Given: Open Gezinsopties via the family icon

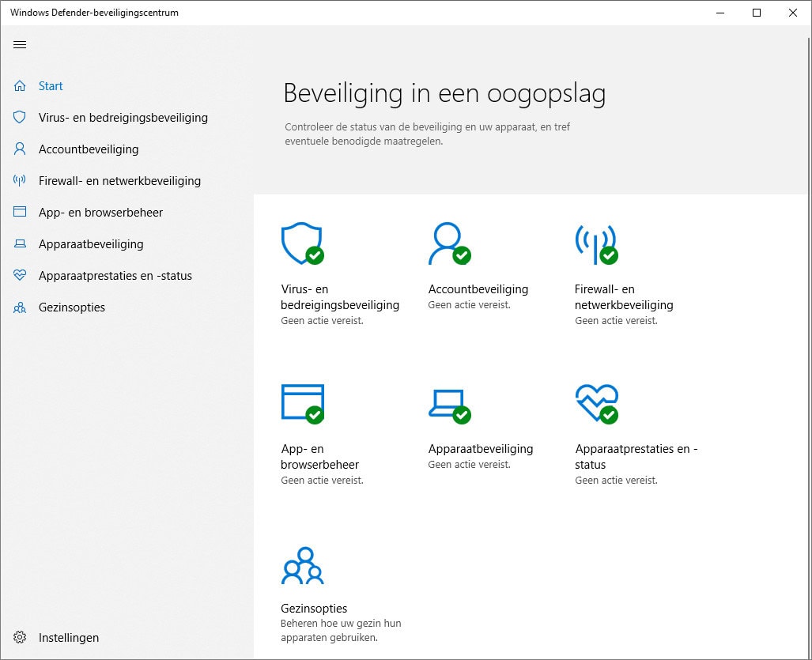Looking at the screenshot, I should [x=18, y=307].
